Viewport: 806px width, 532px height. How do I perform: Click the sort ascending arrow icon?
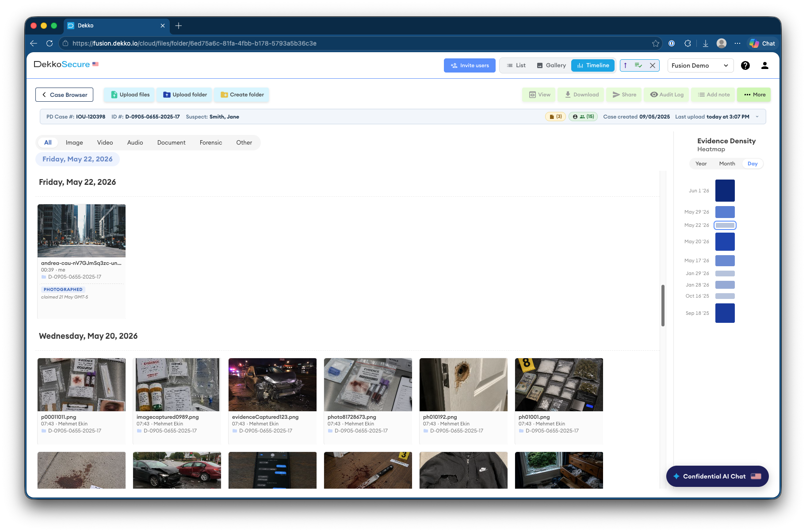pyautogui.click(x=625, y=65)
